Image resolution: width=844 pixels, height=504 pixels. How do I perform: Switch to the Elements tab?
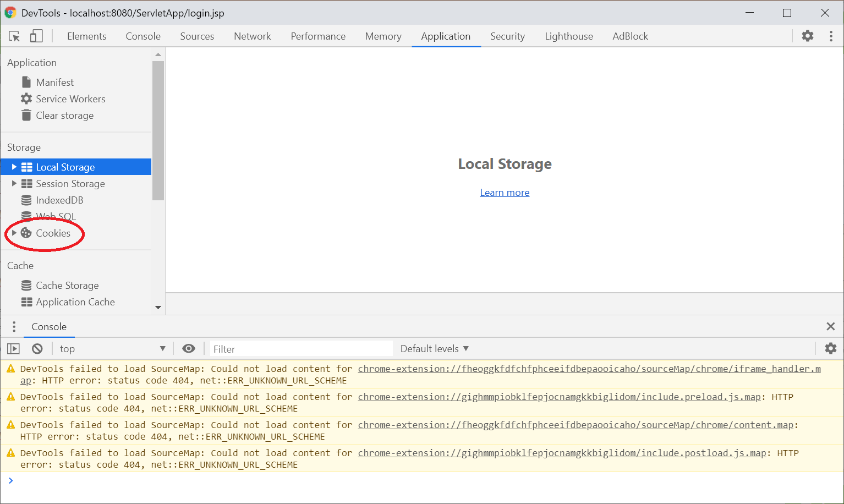[x=87, y=36]
